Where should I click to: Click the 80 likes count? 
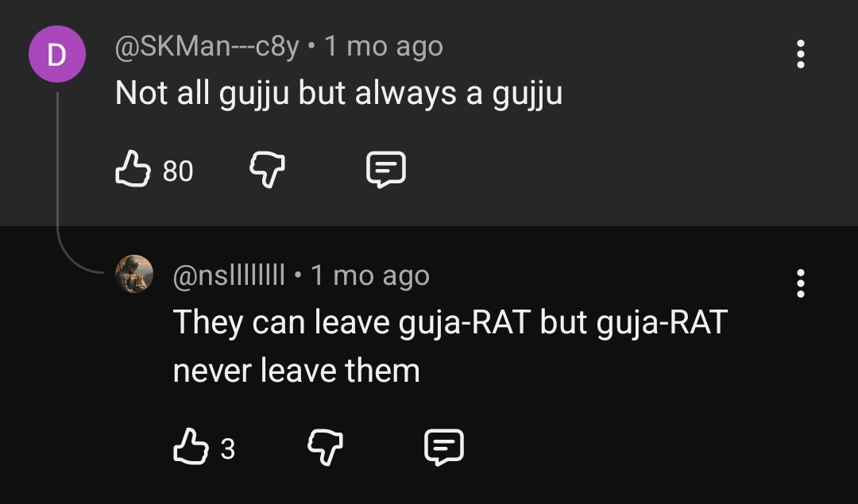(x=178, y=171)
